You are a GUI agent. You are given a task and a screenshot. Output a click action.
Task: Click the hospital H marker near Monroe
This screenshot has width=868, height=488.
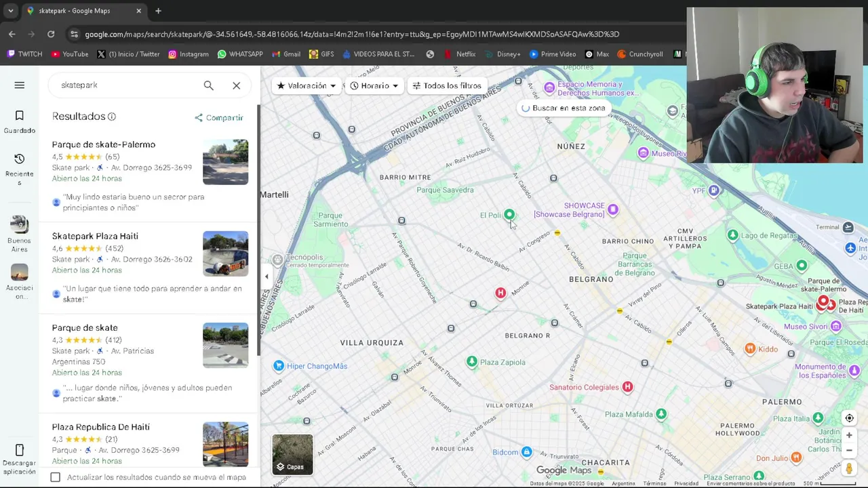coord(500,293)
